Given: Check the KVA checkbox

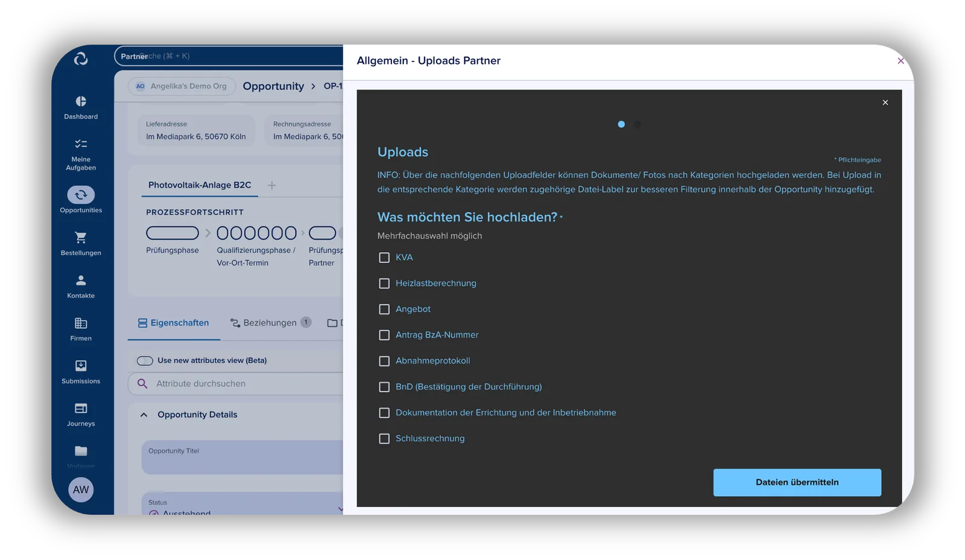Looking at the screenshot, I should (x=384, y=257).
